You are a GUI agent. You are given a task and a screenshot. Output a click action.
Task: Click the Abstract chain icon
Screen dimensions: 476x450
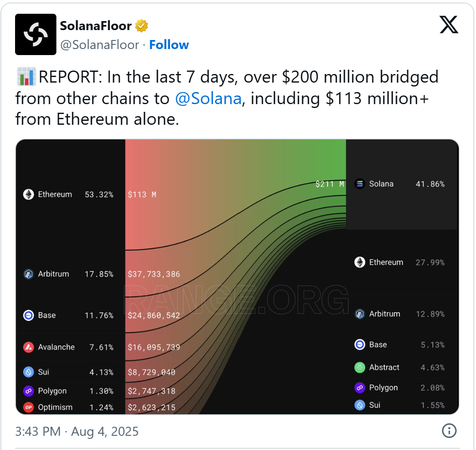(360, 367)
